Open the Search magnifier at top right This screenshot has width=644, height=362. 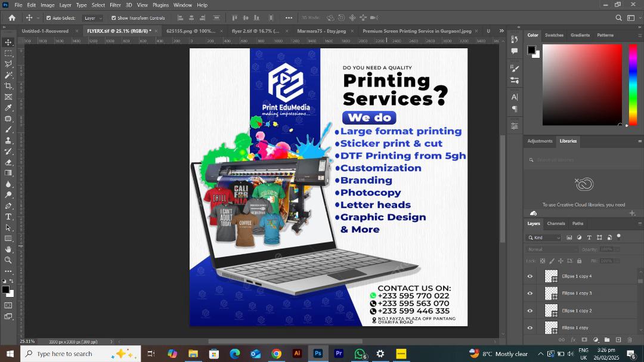(618, 18)
